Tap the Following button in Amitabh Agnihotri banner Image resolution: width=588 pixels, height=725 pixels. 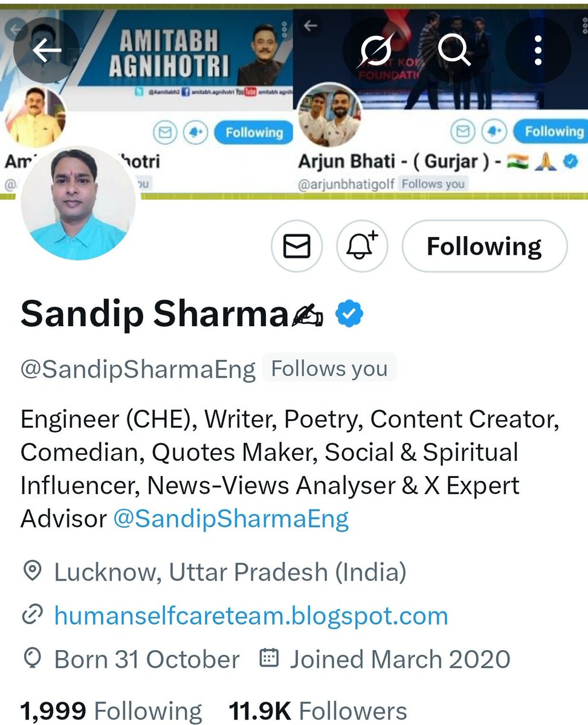pos(254,132)
